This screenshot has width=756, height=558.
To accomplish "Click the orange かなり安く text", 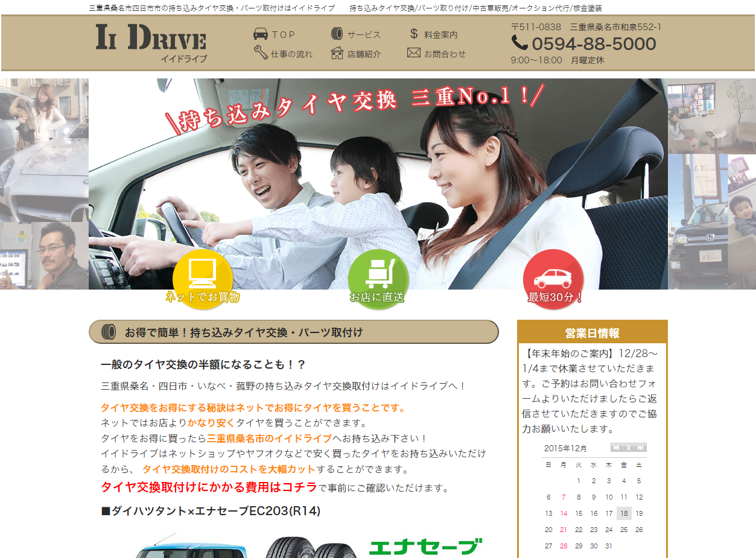I will [x=211, y=423].
